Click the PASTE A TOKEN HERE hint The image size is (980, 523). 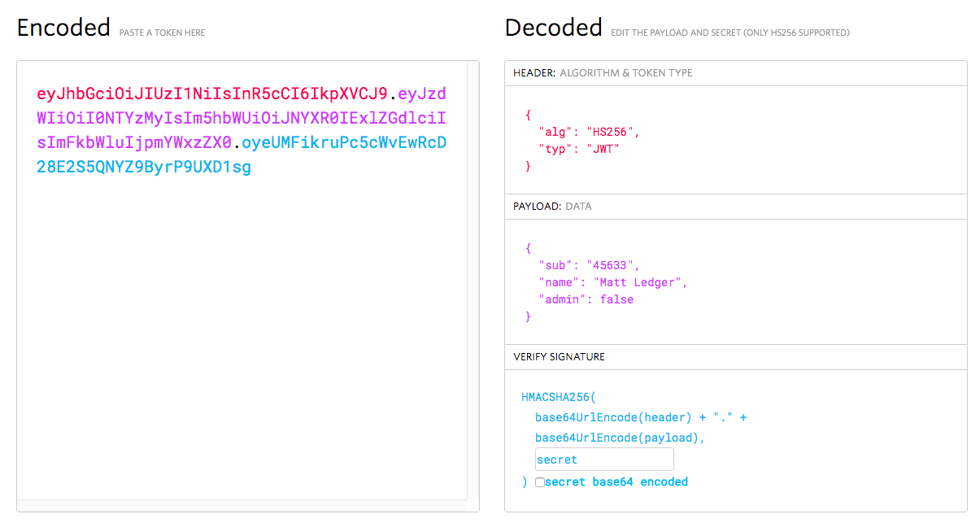162,33
